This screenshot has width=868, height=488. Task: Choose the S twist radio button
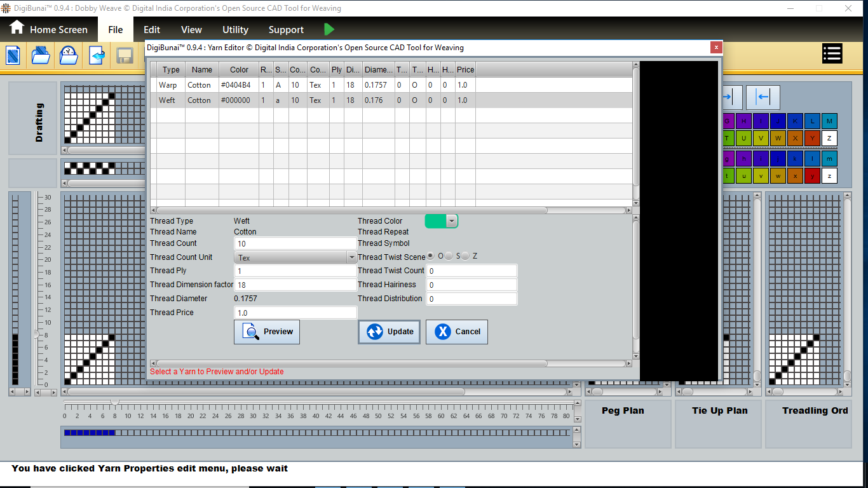tap(449, 256)
